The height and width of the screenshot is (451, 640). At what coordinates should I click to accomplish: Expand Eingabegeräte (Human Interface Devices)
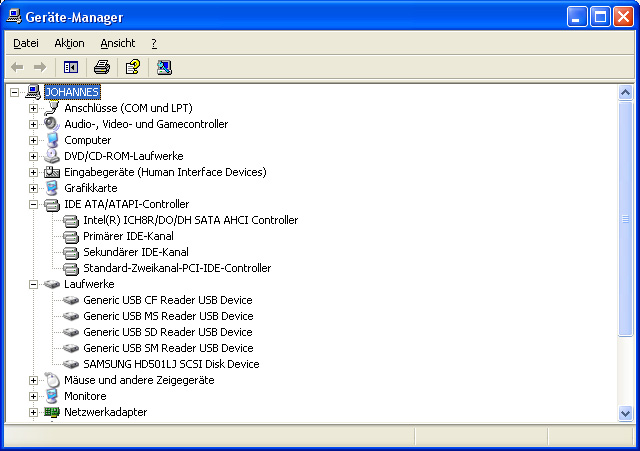coord(33,172)
